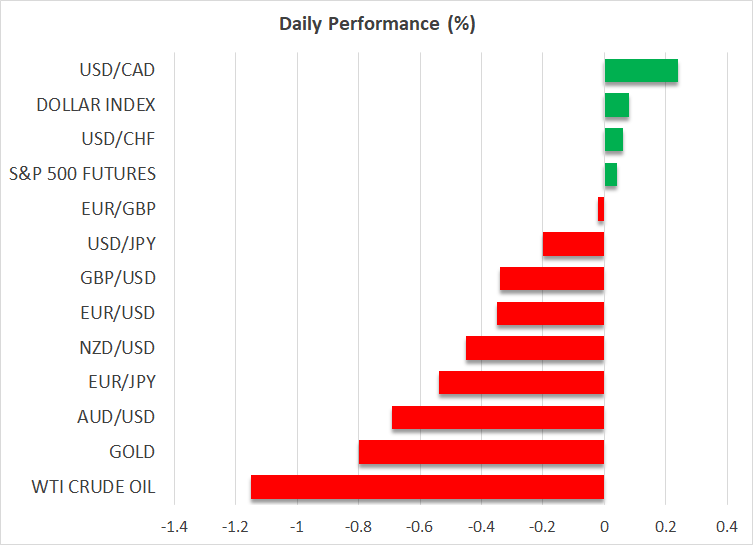The height and width of the screenshot is (545, 753).
Task: Select the red AUD/USD bar
Action: [498, 417]
